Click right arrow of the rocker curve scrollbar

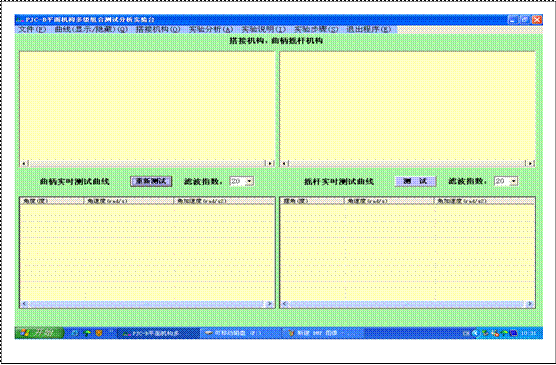click(530, 164)
